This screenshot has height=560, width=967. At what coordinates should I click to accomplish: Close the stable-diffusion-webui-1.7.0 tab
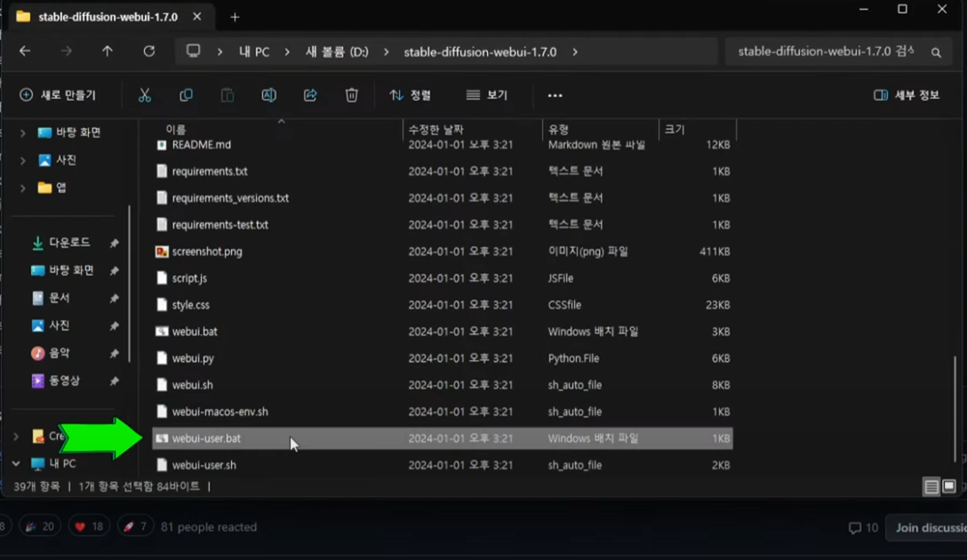pyautogui.click(x=196, y=17)
